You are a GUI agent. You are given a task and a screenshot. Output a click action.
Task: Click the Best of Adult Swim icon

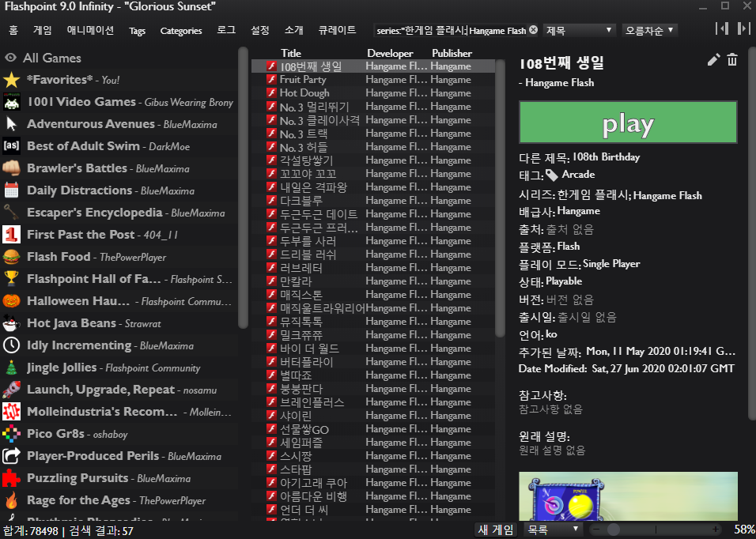(12, 146)
